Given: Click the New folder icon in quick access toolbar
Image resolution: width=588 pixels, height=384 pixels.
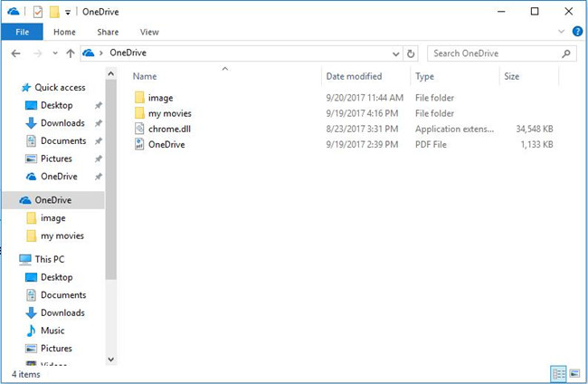Looking at the screenshot, I should pyautogui.click(x=54, y=12).
